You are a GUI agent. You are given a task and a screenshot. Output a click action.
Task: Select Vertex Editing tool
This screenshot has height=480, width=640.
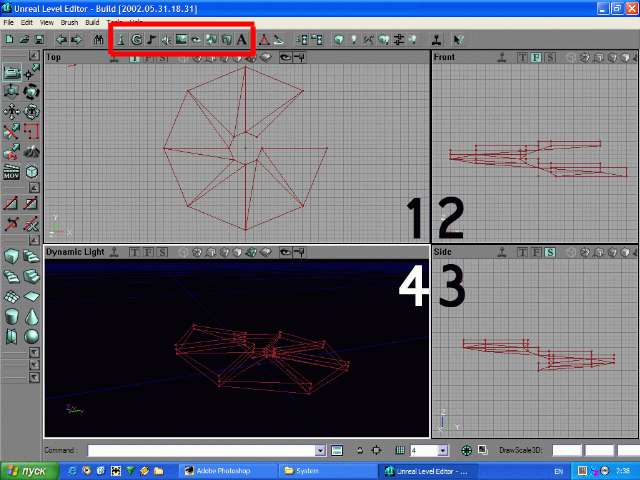click(x=31, y=72)
